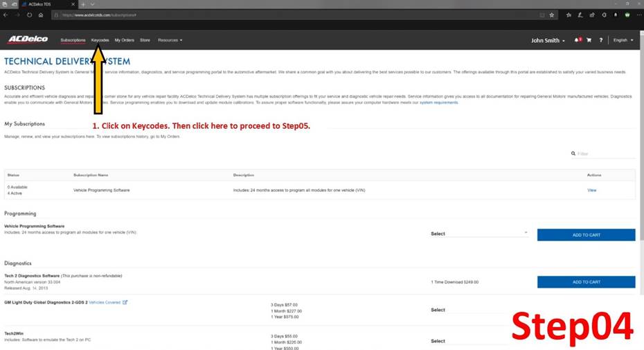Open the Subscriptions page
Viewport: 644px width, 350px height.
tap(73, 40)
